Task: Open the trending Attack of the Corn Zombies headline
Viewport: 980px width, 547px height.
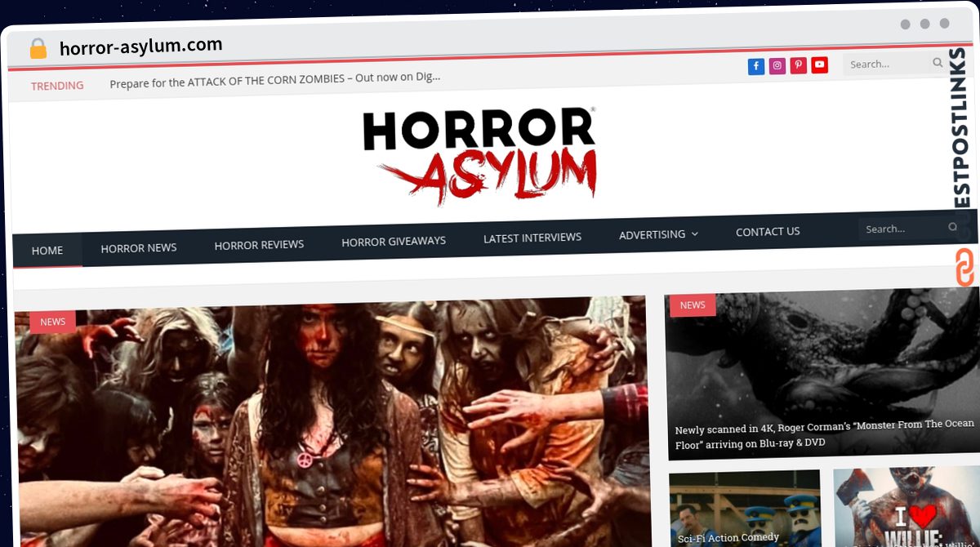Action: [x=275, y=80]
